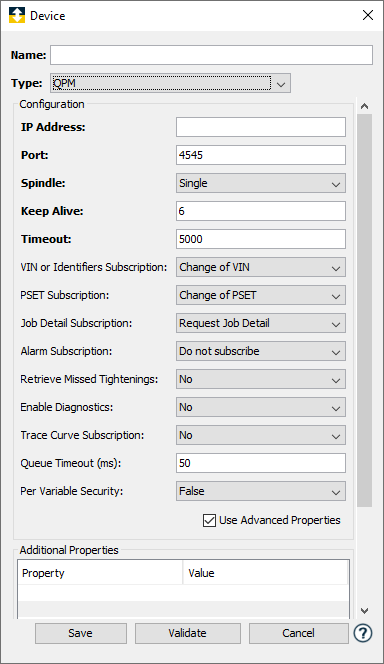Click the Save button

click(x=80, y=633)
